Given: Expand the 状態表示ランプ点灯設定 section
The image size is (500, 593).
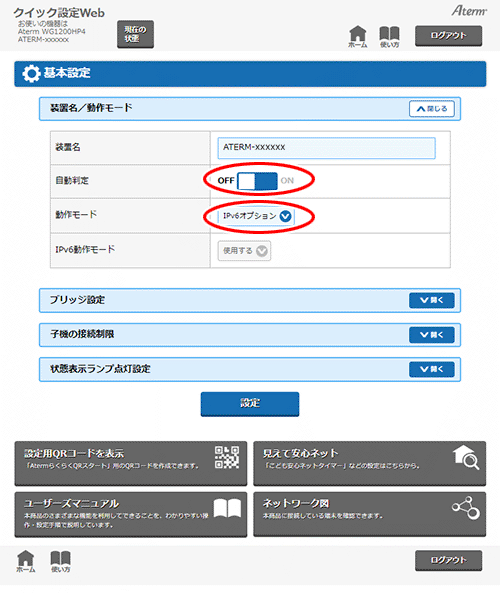Looking at the screenshot, I should coord(432,369).
